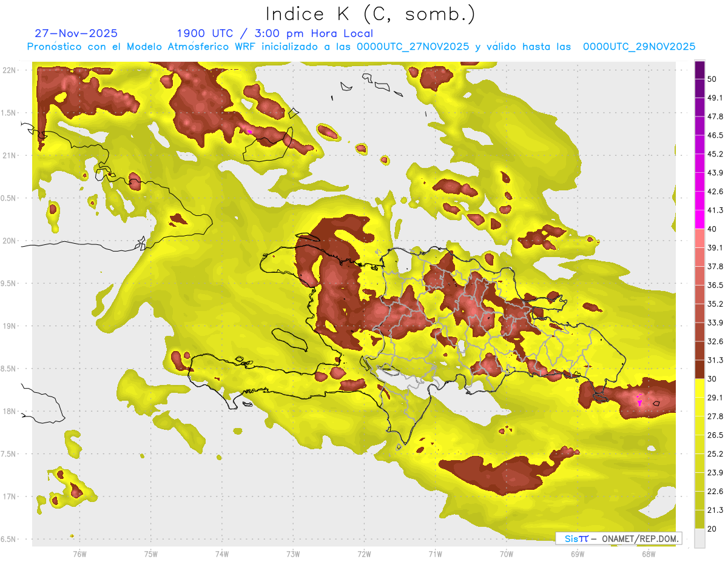Click the "45.2" colorbar value
728x562 pixels.
[x=715, y=154]
